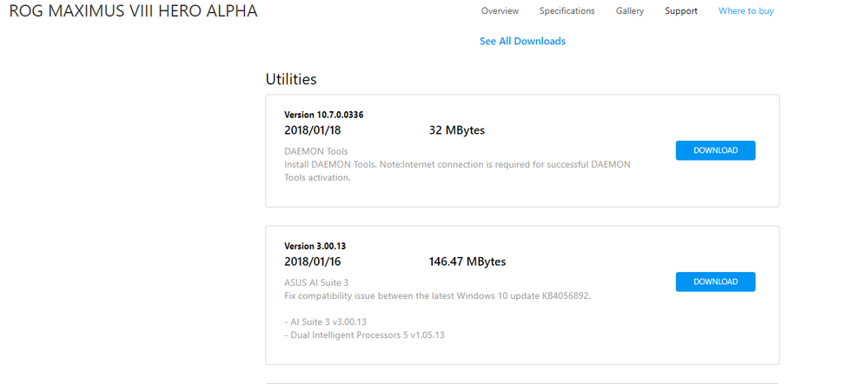
Task: Click the ROG MAXIMUS VIII HERO ALPHA title
Action: point(134,11)
